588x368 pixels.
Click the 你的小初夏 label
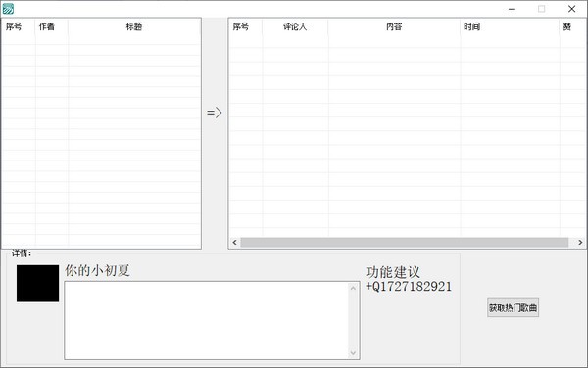[x=97, y=270]
